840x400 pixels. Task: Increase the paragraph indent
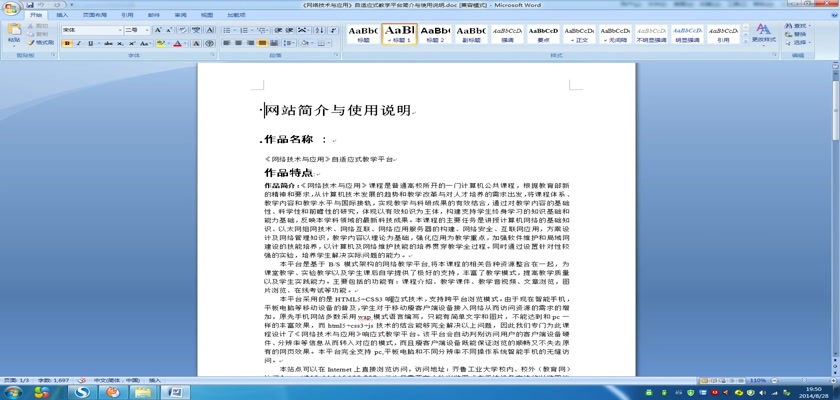pyautogui.click(x=289, y=30)
